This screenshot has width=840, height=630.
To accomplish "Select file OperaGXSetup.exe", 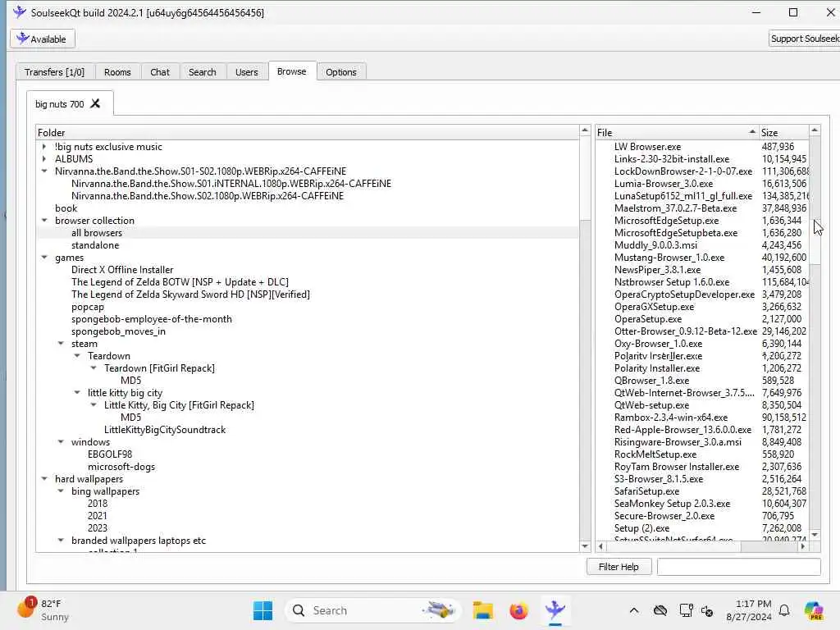I will 654,307.
